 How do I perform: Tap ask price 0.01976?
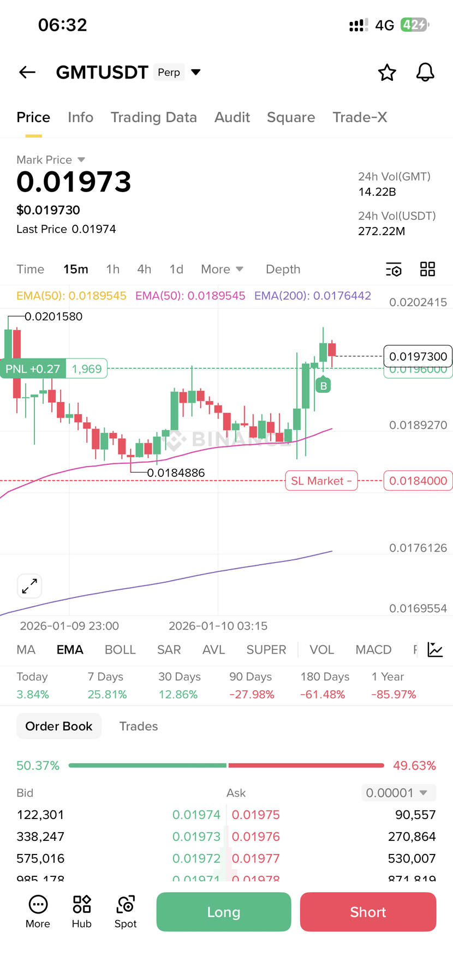point(256,836)
